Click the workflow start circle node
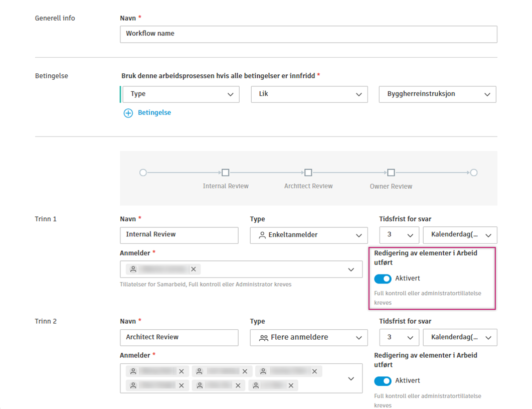 click(x=143, y=173)
